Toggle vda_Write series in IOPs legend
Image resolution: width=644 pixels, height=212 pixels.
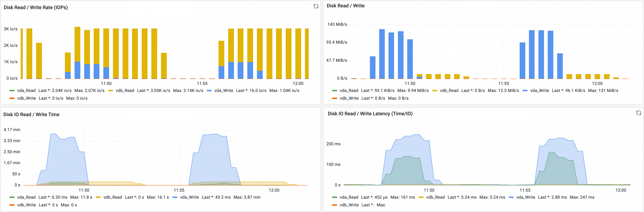[223, 91]
